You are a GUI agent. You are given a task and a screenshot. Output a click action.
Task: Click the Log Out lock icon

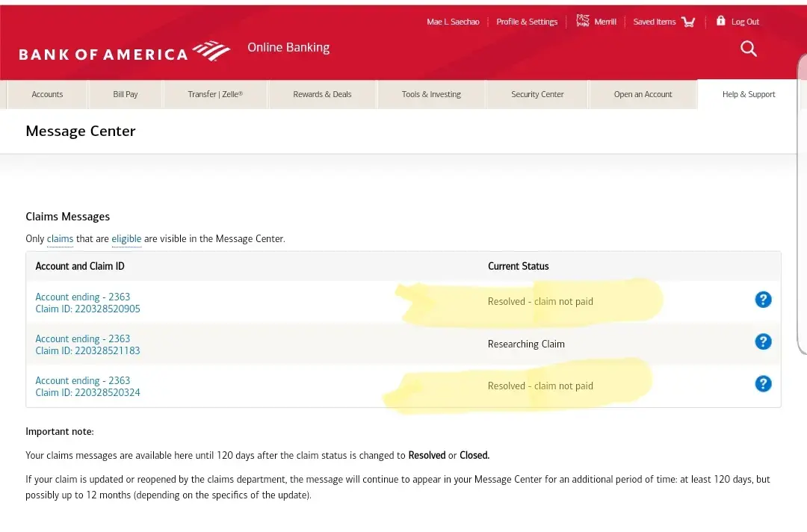(x=720, y=21)
